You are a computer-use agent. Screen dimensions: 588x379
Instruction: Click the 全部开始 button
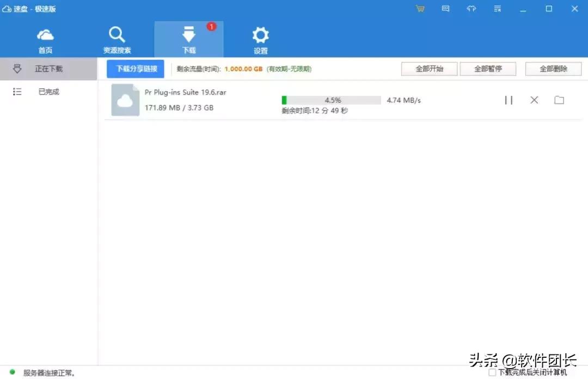tap(429, 69)
